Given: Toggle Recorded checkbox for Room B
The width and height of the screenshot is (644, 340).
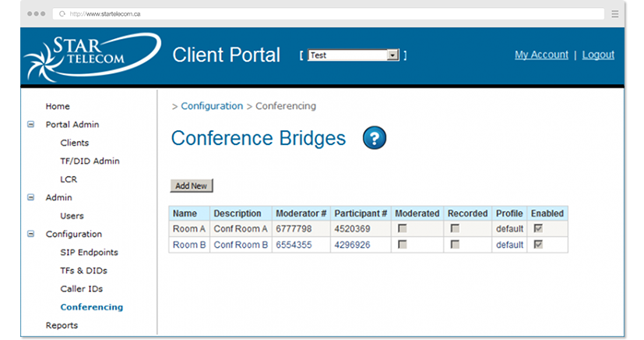Looking at the screenshot, I should (x=455, y=245).
